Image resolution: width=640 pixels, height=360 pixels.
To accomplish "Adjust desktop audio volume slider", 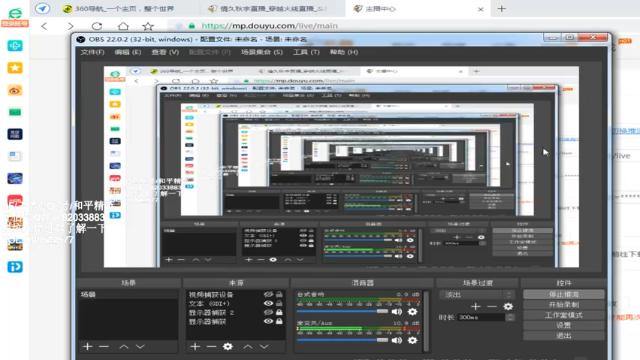I will tap(342, 311).
